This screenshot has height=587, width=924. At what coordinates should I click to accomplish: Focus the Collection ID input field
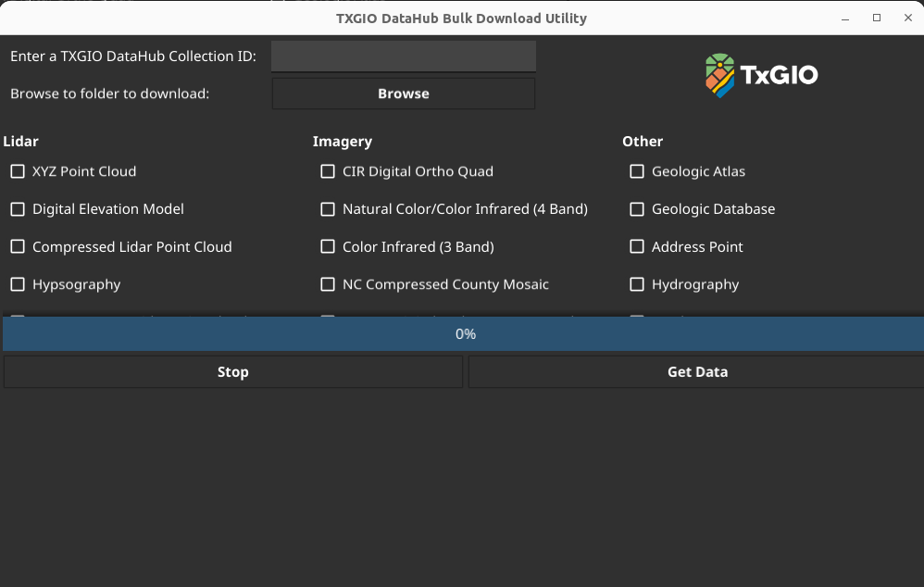404,56
